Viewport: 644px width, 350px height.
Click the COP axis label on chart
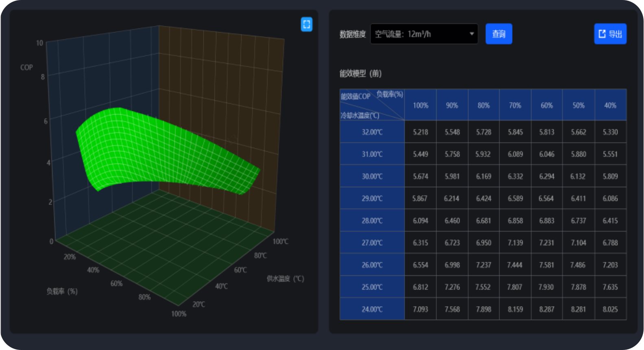pyautogui.click(x=26, y=67)
